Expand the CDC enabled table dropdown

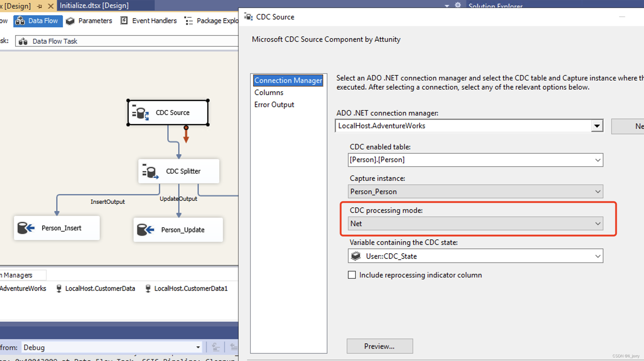pos(597,160)
